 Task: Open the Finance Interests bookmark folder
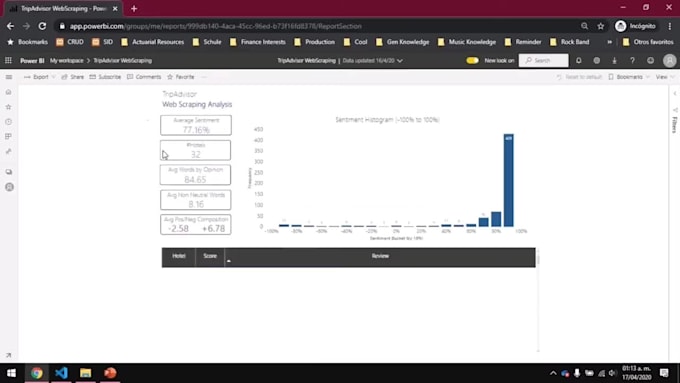coord(258,42)
